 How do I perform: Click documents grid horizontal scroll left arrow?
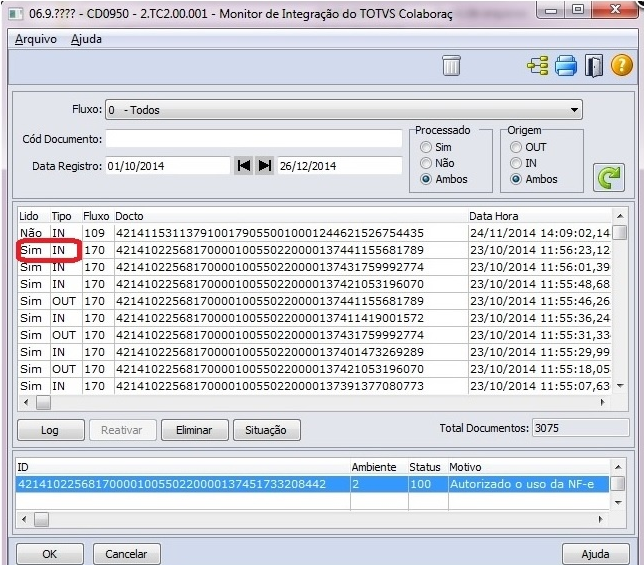(26, 403)
